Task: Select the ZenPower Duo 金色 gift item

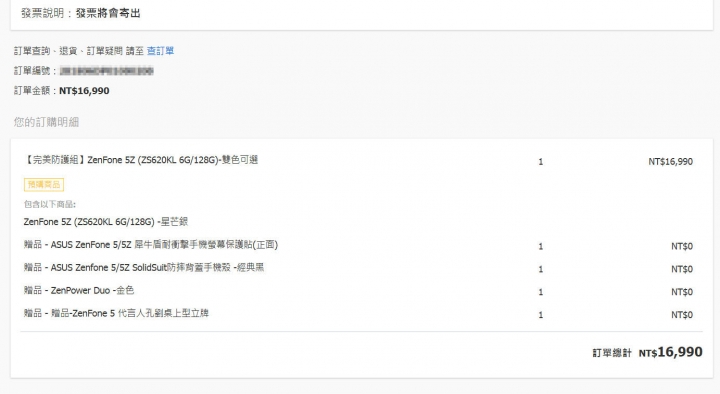Action: click(79, 290)
